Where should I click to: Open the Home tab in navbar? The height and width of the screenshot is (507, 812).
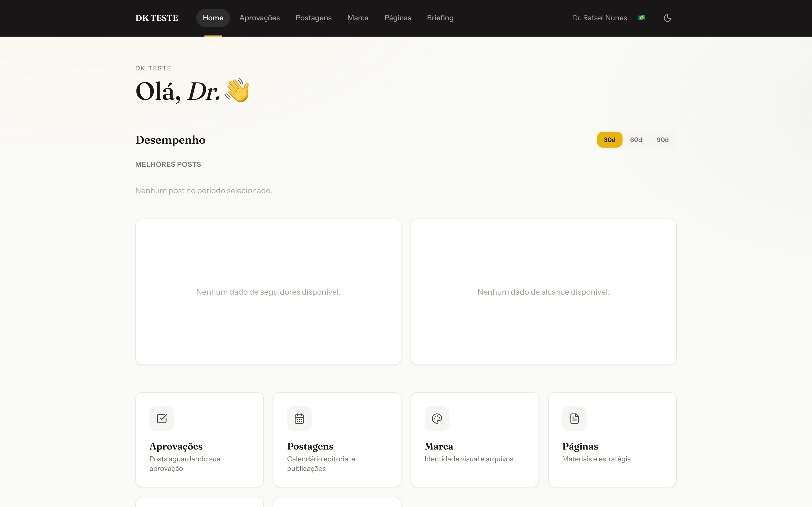click(x=213, y=18)
